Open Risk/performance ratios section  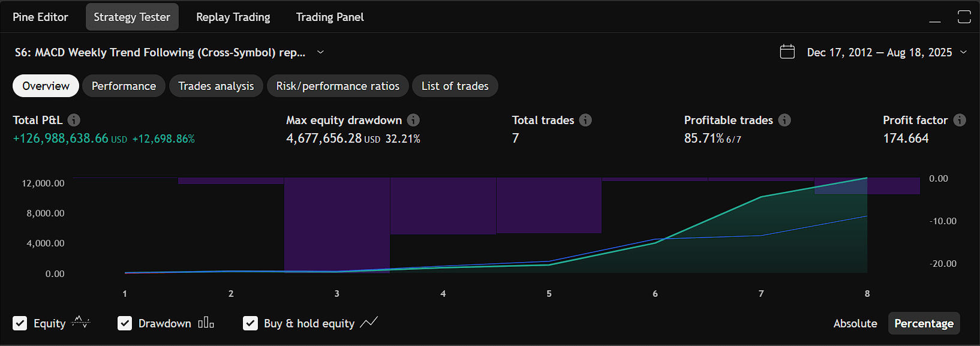pyautogui.click(x=338, y=86)
